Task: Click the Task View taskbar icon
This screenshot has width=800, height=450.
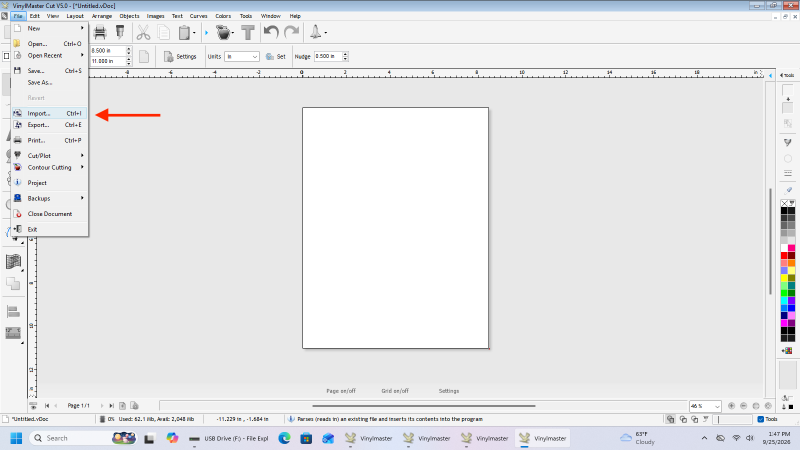Action: [x=149, y=438]
